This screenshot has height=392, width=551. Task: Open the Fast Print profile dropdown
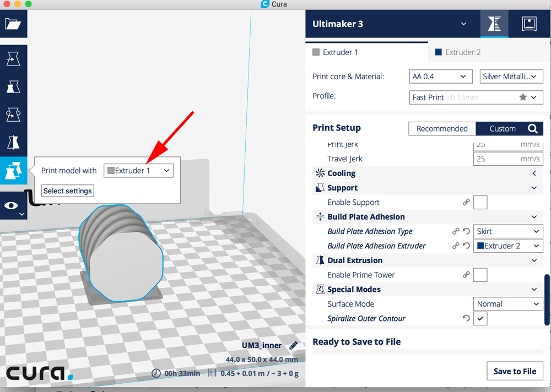coord(476,97)
